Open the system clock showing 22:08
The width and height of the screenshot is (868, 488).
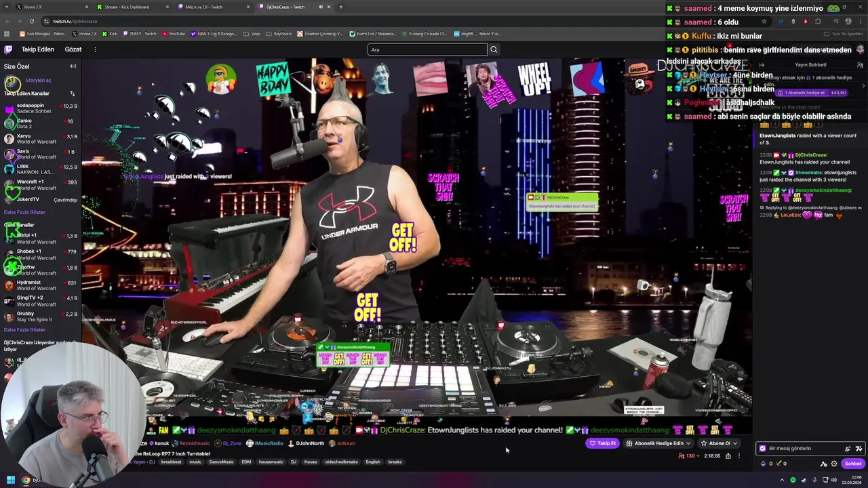click(x=850, y=480)
